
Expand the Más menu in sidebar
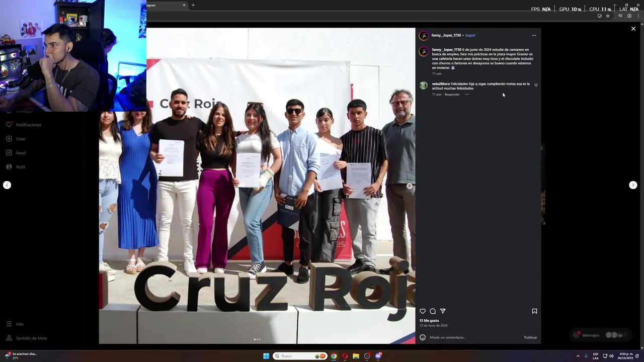(x=15, y=324)
